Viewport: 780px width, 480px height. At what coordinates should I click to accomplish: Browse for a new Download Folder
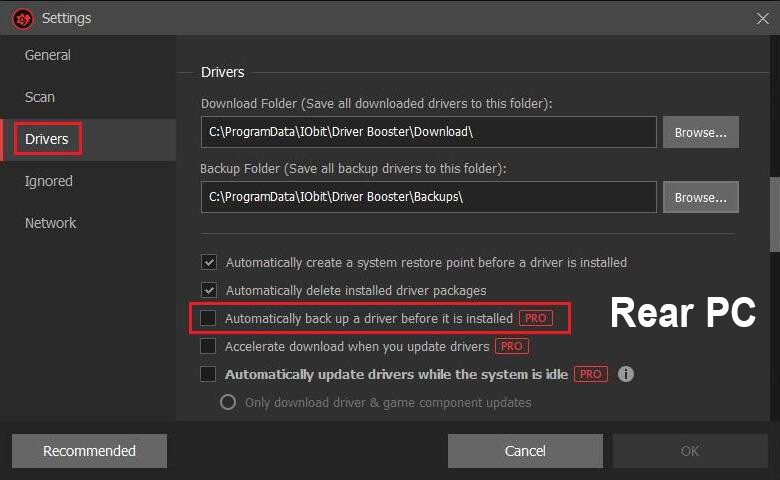pyautogui.click(x=700, y=132)
